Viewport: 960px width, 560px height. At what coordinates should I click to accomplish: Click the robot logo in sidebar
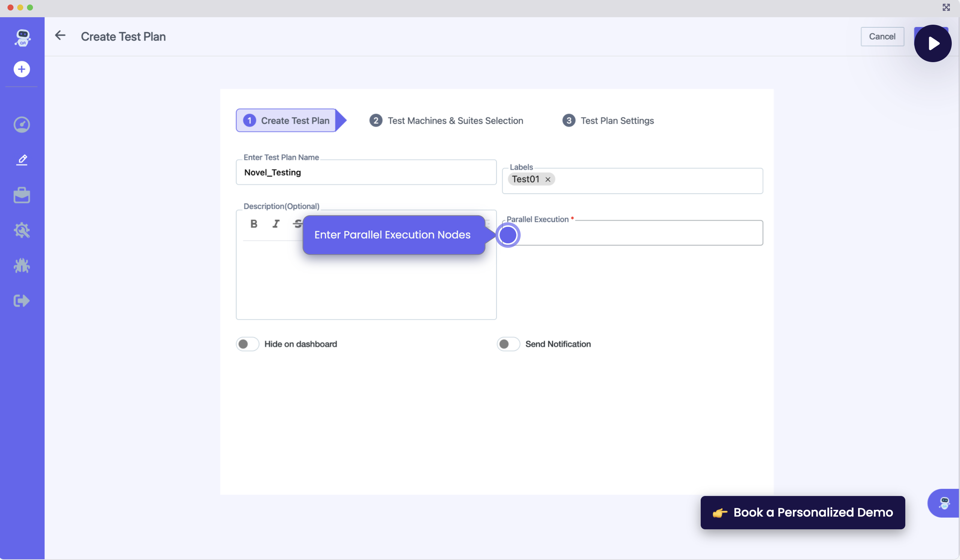click(x=22, y=38)
